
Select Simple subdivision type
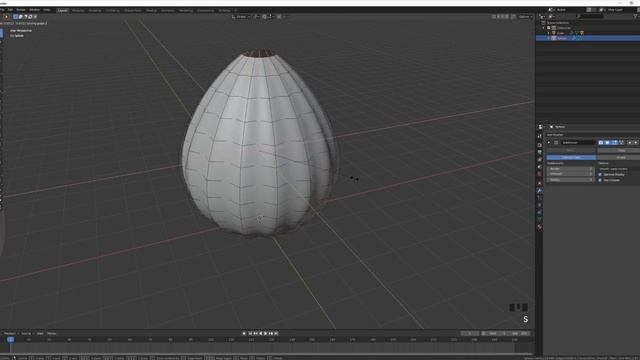click(619, 157)
